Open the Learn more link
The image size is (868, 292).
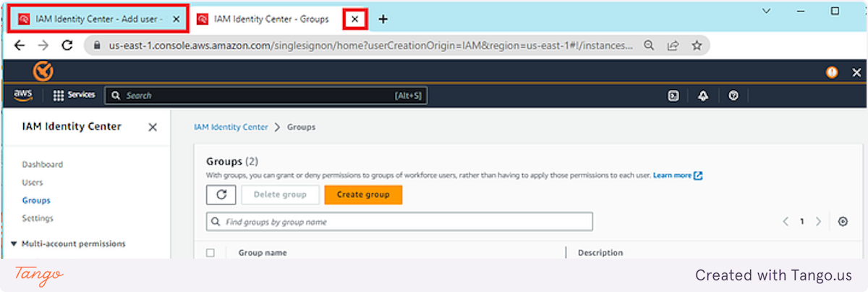coord(678,175)
